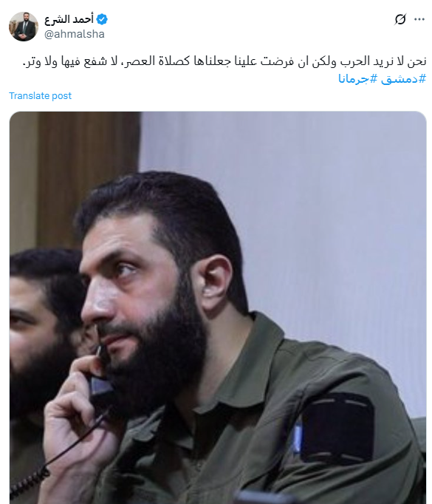Click the second man at photo's left edge

point(42,338)
